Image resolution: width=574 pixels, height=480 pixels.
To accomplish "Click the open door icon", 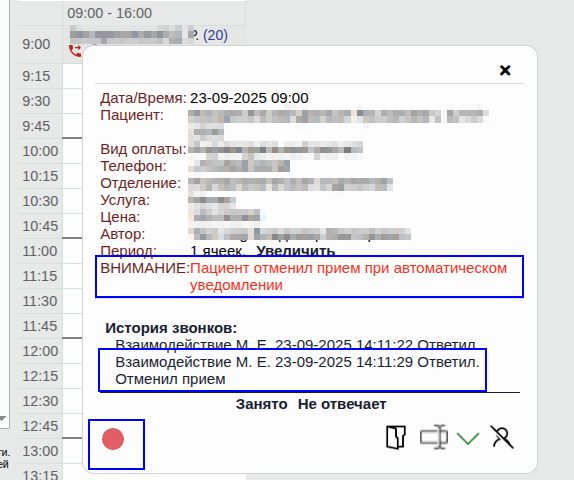I will [x=396, y=437].
